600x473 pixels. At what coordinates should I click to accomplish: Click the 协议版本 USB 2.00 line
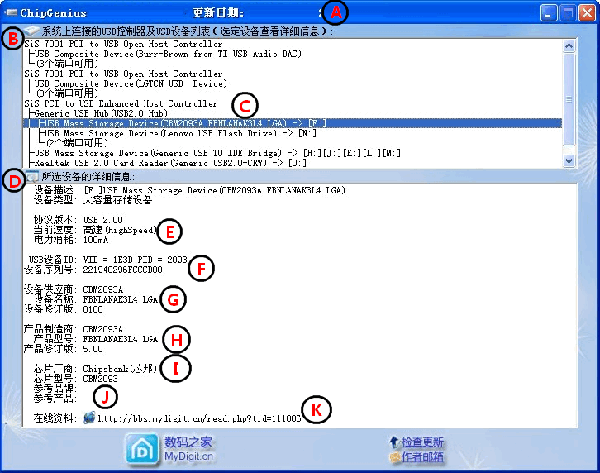[x=78, y=220]
